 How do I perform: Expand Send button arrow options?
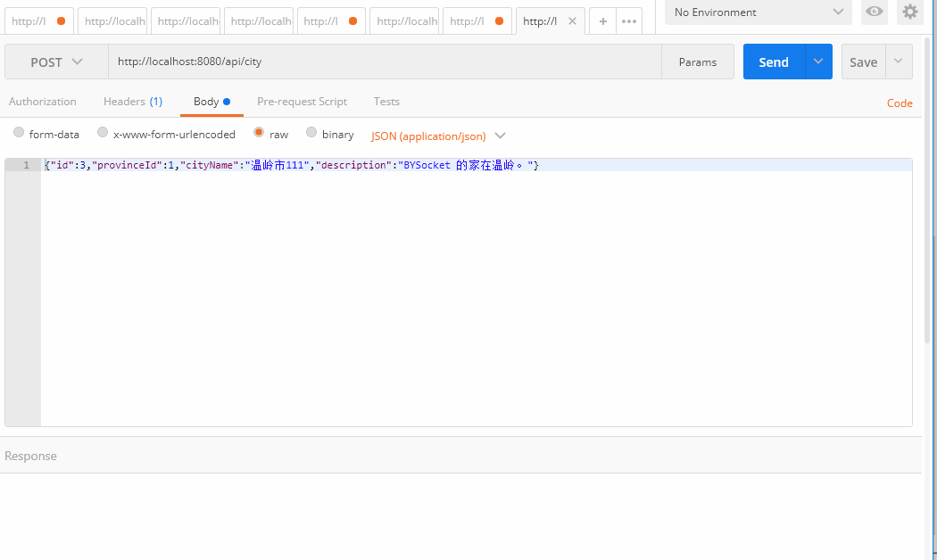[818, 62]
